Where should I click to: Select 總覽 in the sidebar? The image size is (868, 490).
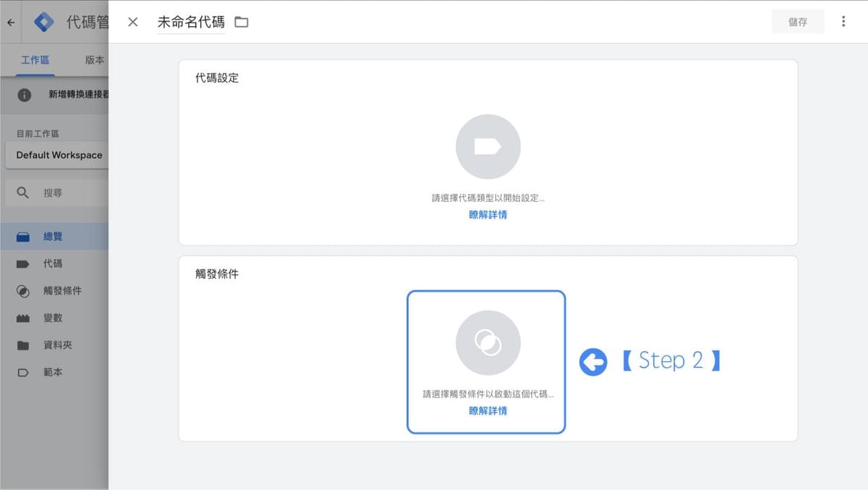(54, 237)
